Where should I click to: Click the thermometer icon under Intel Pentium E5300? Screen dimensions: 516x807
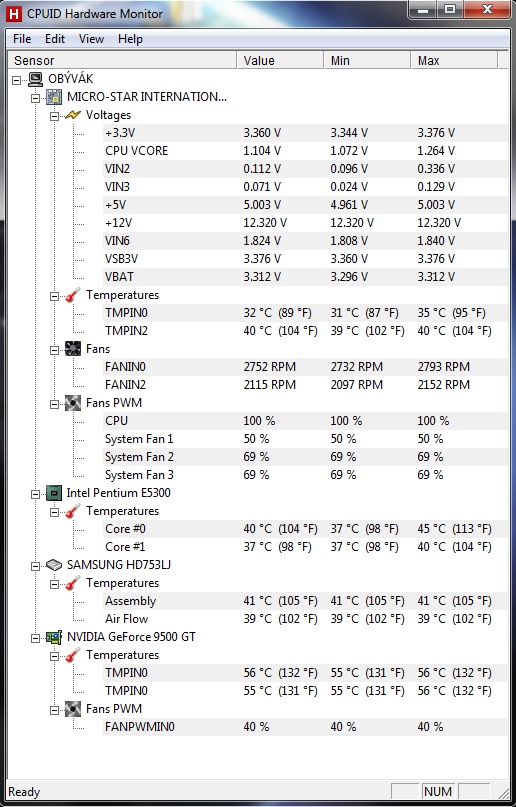click(x=73, y=511)
